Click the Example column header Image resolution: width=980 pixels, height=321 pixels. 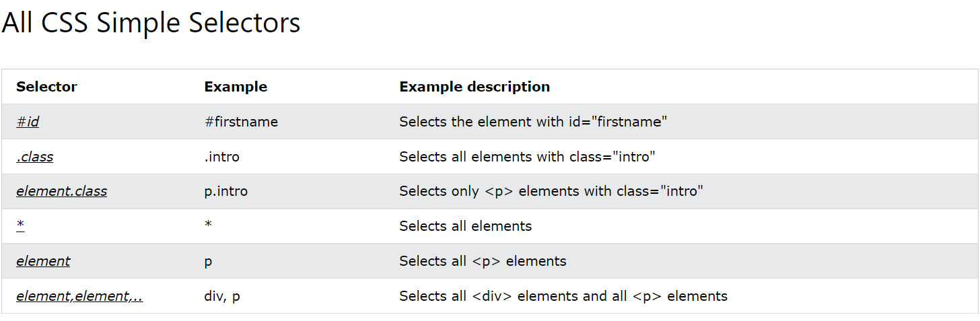[236, 87]
